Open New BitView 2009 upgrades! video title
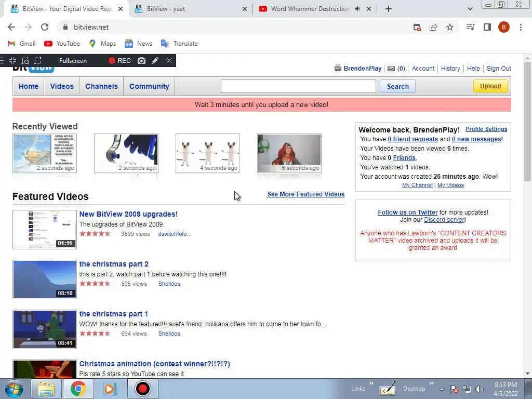This screenshot has height=399, width=532. pos(128,214)
